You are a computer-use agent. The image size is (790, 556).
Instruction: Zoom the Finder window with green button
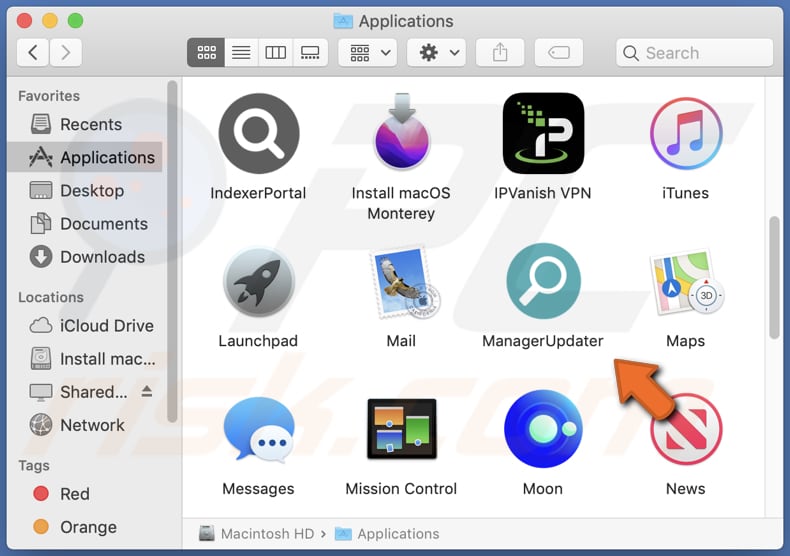[76, 21]
